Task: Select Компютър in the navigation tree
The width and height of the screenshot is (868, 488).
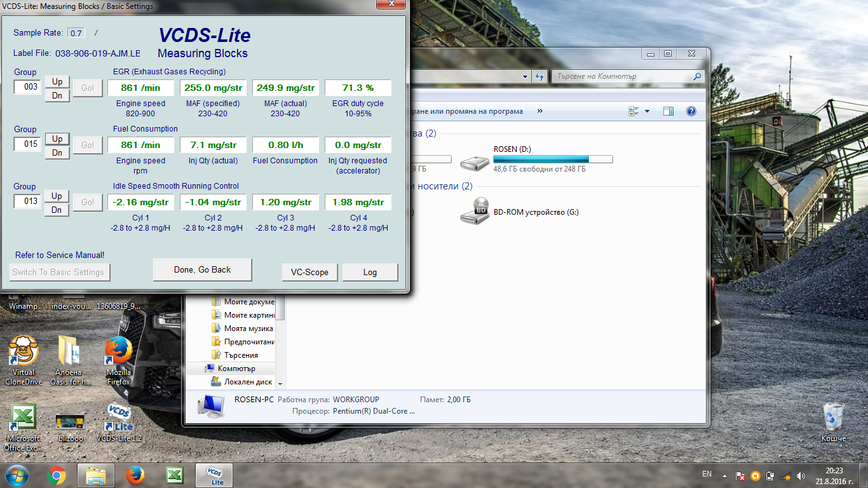Action: (x=236, y=369)
